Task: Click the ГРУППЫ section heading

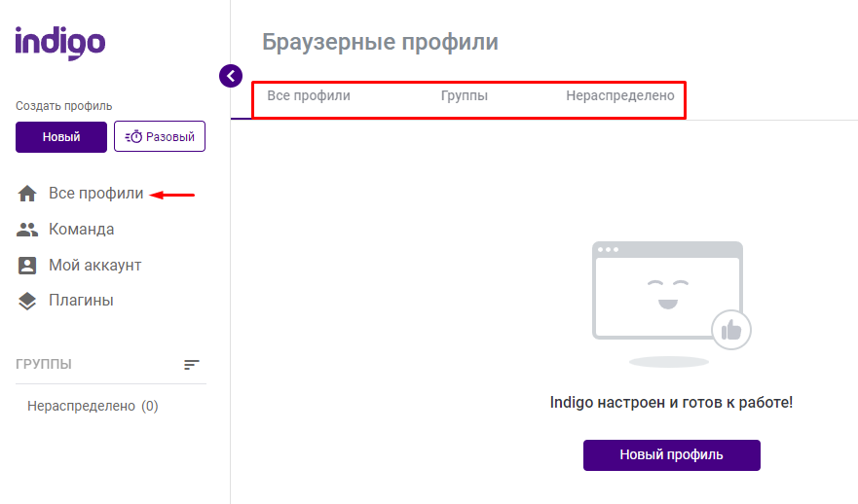Action: pos(44,364)
